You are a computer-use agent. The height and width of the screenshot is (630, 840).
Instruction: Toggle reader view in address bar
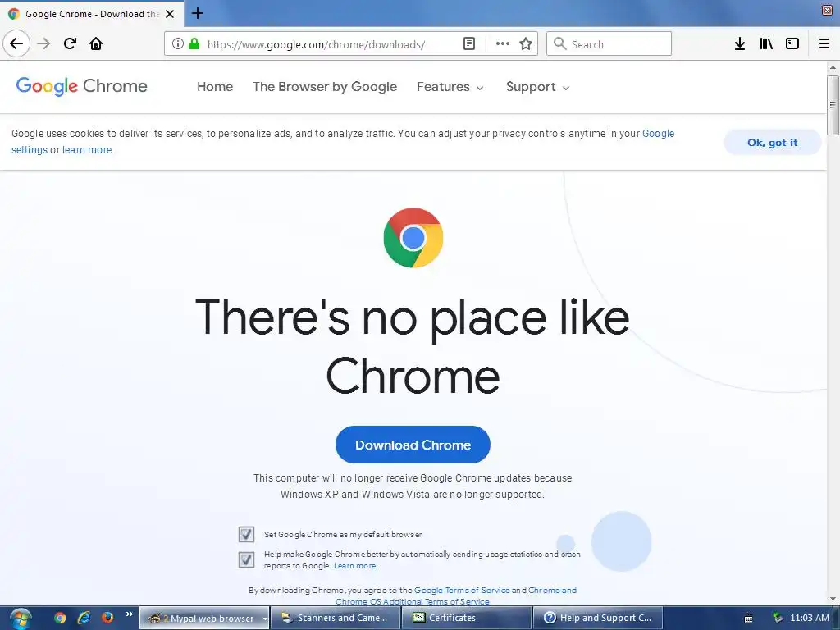tap(468, 43)
